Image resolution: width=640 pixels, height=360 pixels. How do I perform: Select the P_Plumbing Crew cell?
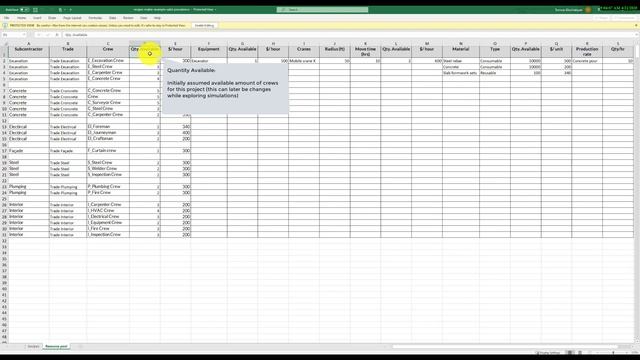108,187
